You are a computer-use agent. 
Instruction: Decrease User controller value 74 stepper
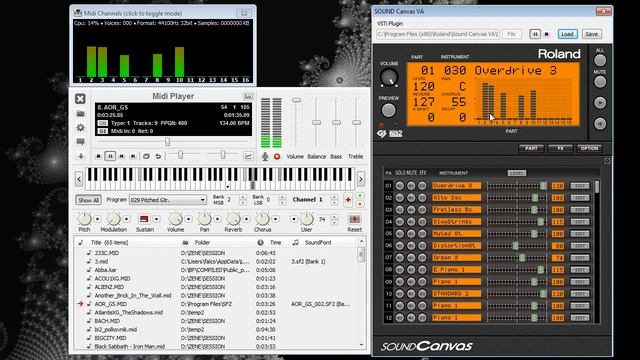[334, 222]
